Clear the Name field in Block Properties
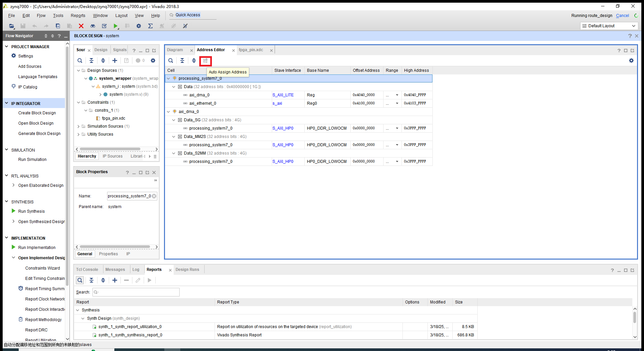Viewport: 644px width, 351px height. (154, 196)
